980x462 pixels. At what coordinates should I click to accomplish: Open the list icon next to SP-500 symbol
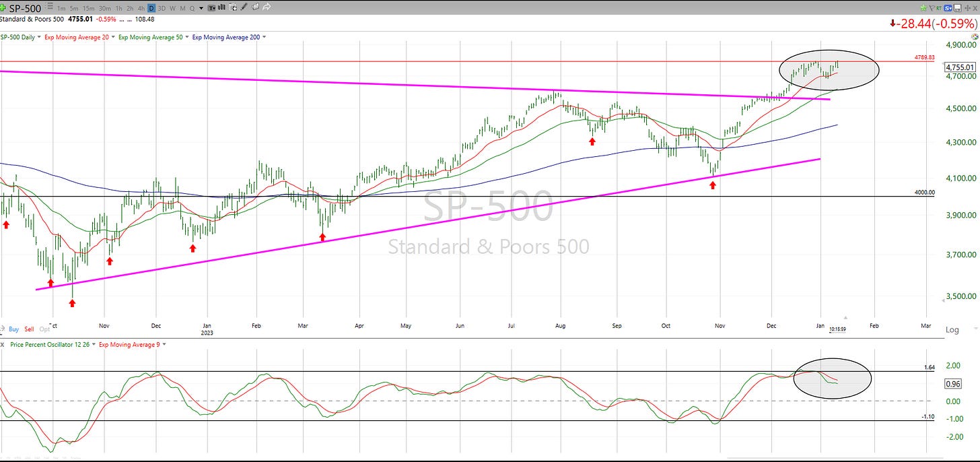coord(49,6)
